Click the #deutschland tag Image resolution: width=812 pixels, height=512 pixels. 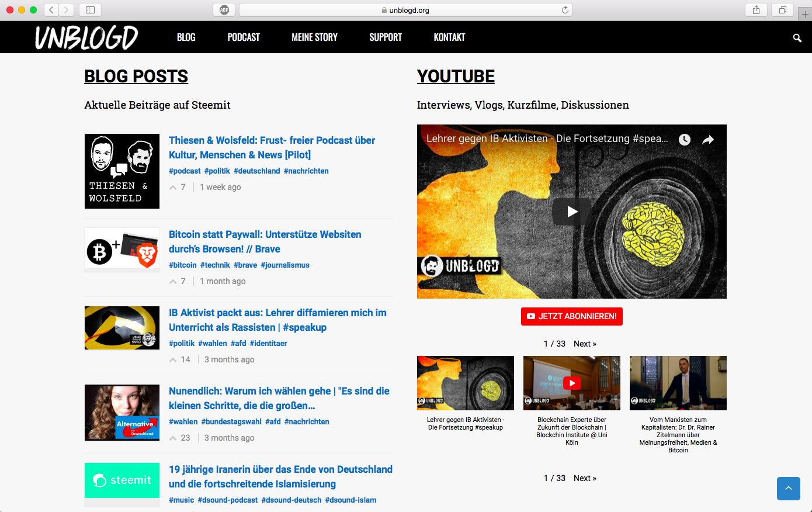257,171
